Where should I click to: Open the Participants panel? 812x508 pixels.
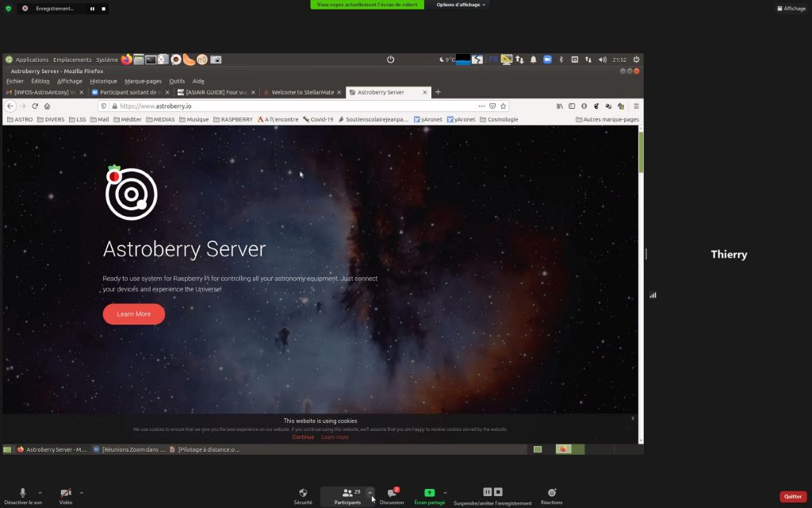[x=347, y=496]
